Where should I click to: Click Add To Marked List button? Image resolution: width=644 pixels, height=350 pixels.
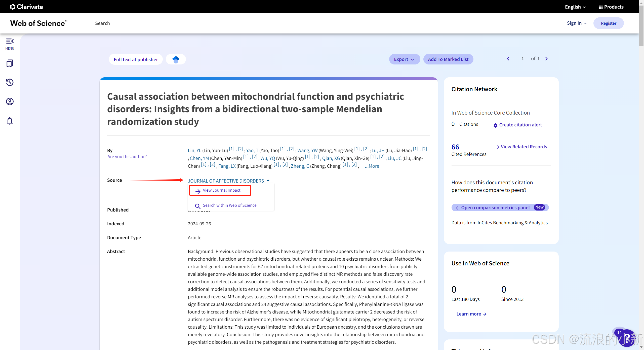point(448,59)
